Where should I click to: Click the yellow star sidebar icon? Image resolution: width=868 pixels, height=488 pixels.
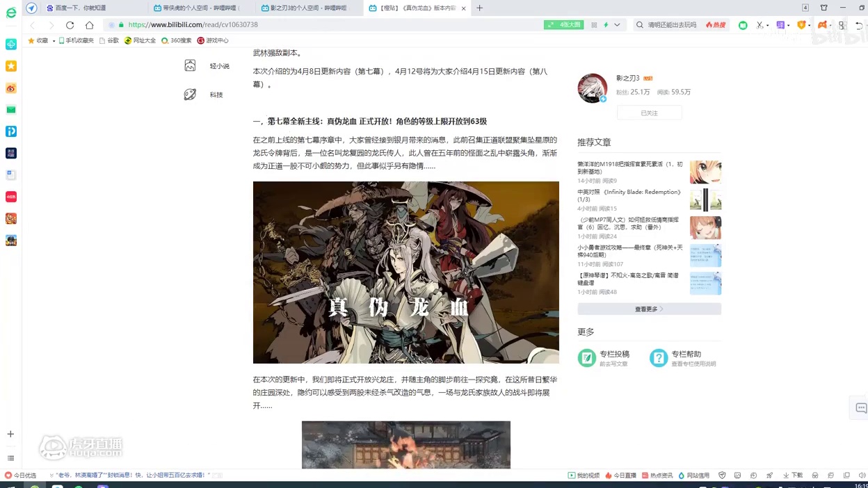[11, 66]
